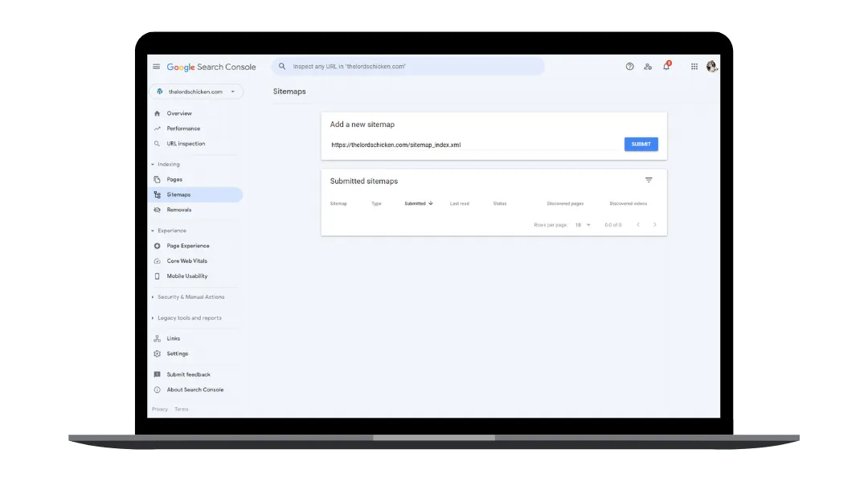
Task: Click the Settings gear icon
Action: 158,353
